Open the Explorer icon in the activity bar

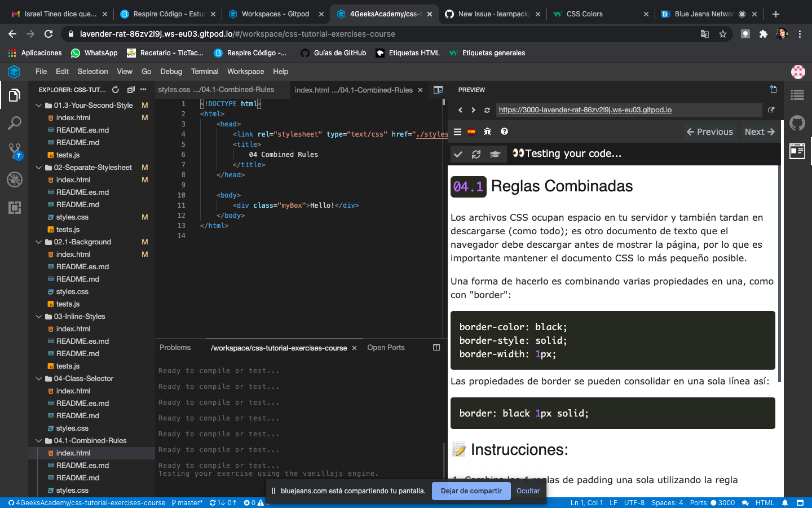pos(14,96)
